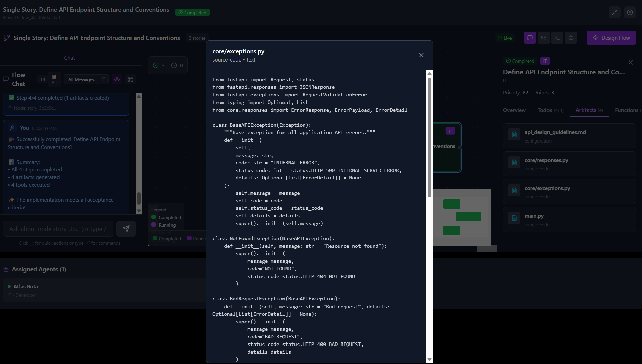Click the green Completed legend swatch
The width and height of the screenshot is (642, 364).
153,217
